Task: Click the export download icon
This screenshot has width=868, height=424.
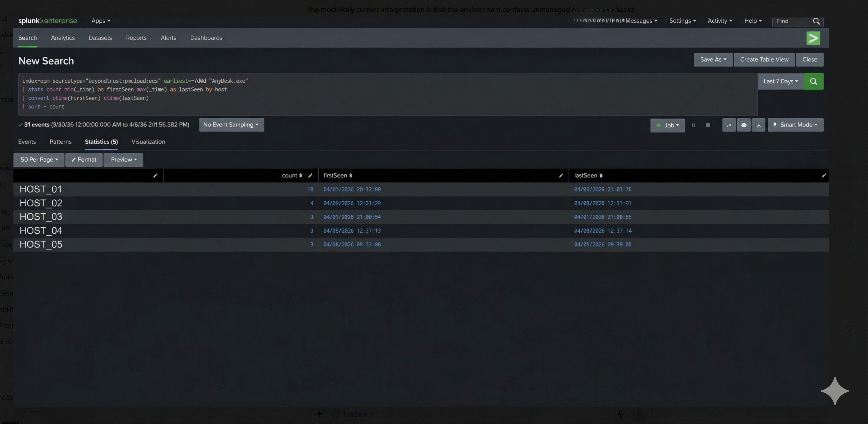Action: point(759,125)
